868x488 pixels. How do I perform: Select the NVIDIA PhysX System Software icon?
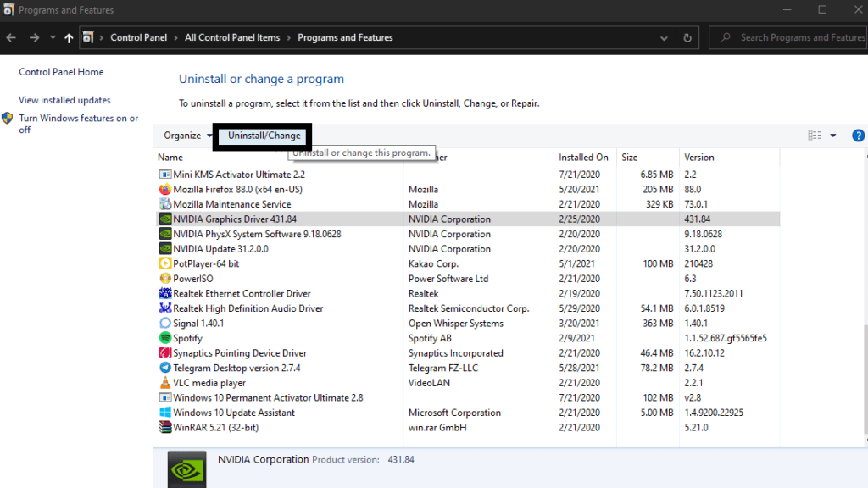pos(165,234)
